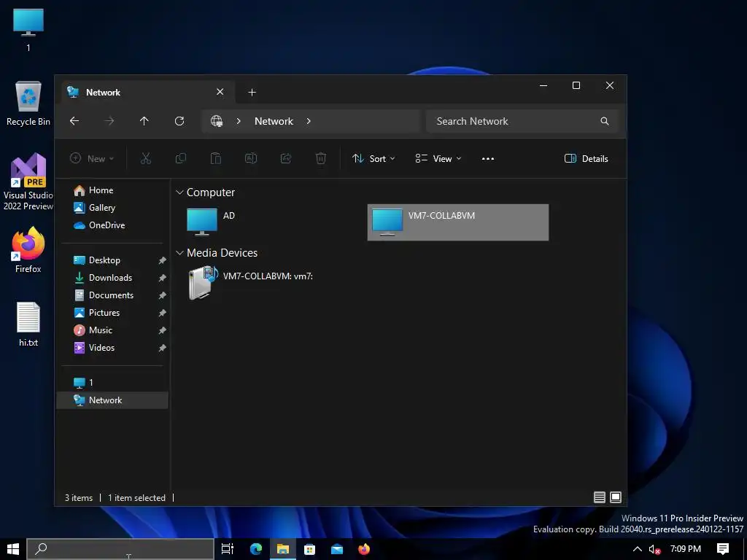Select the AD computer
Screen dimensions: 747x560
click(x=271, y=222)
